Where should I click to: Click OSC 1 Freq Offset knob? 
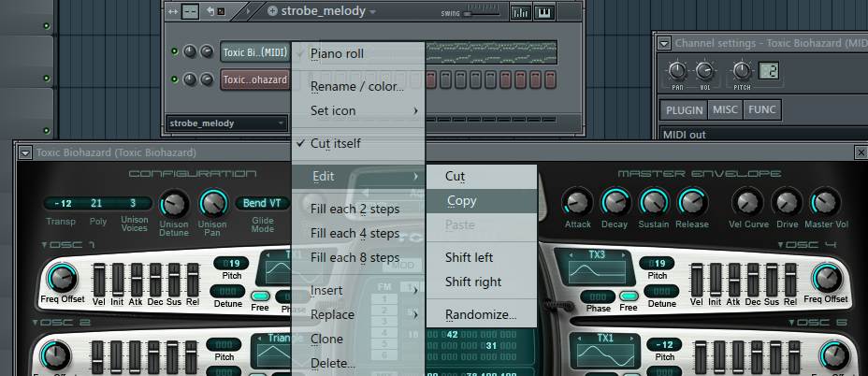coord(62,278)
